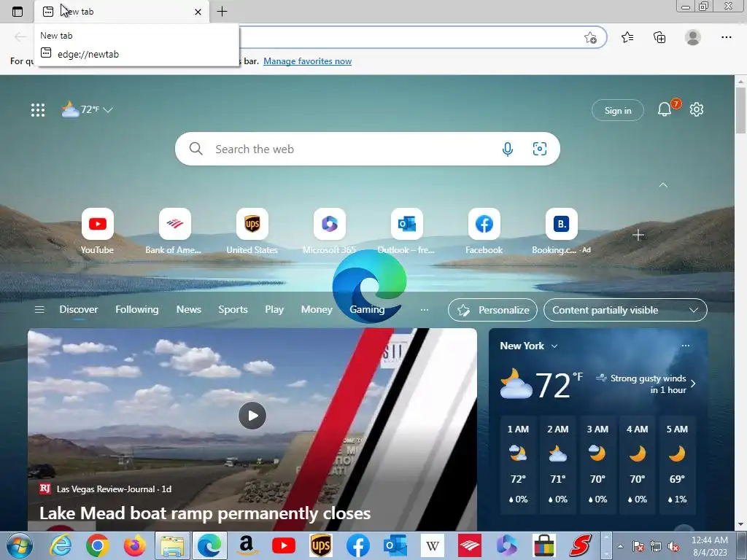Click the Sign in button
747x560 pixels.
click(x=617, y=111)
